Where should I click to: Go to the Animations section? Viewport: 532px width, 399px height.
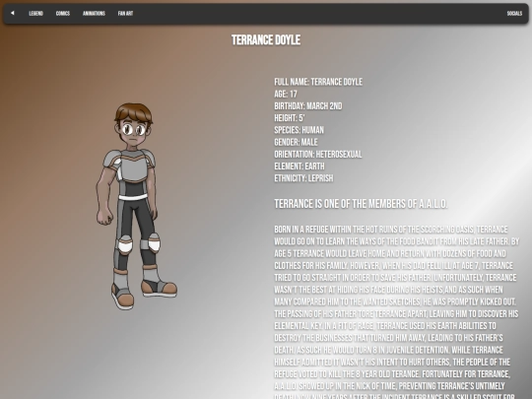click(94, 13)
